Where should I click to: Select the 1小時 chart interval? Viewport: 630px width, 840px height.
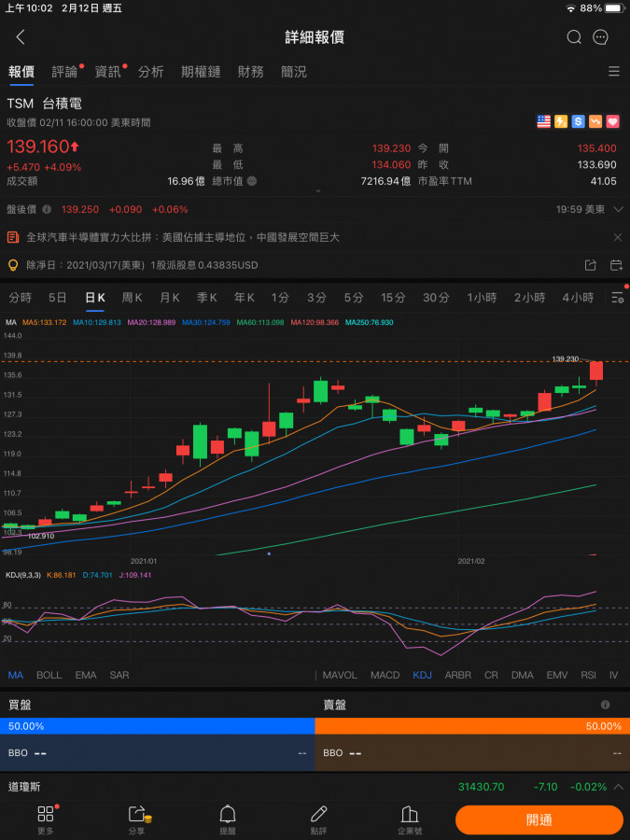tap(482, 298)
